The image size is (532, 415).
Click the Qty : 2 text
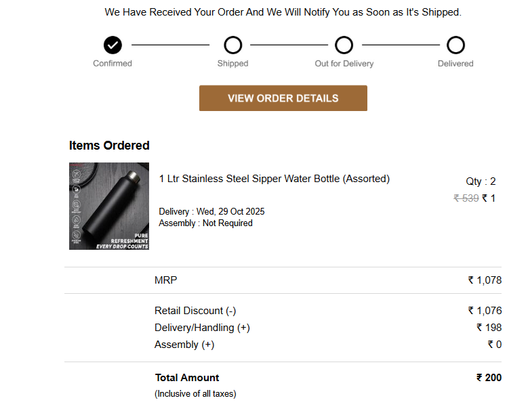click(x=480, y=181)
